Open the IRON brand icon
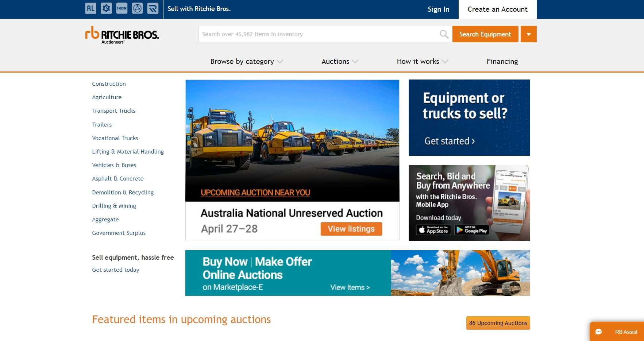Image resolution: width=644 pixels, height=341 pixels. coord(122,8)
